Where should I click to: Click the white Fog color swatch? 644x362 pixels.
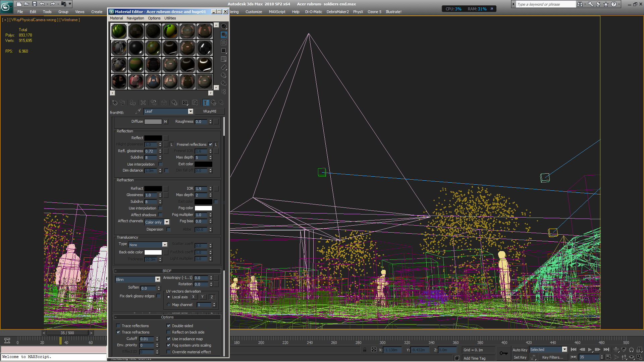[x=203, y=208]
